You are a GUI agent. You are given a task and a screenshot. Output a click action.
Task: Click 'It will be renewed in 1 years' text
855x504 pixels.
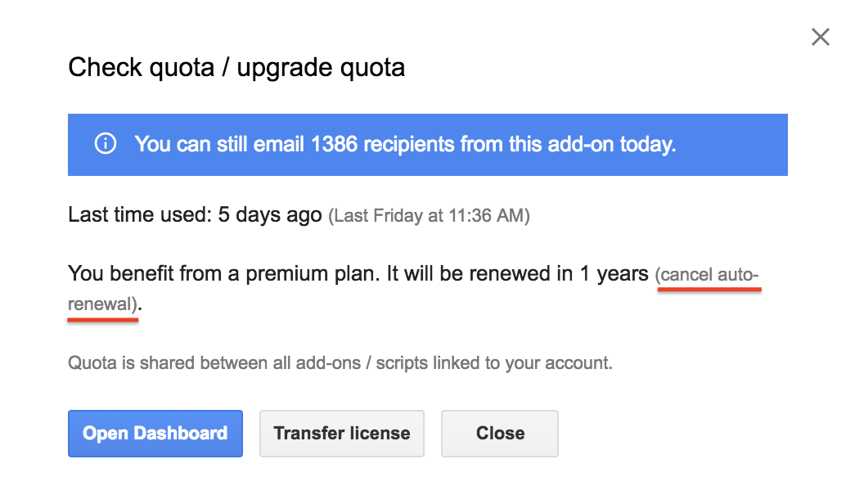click(517, 274)
